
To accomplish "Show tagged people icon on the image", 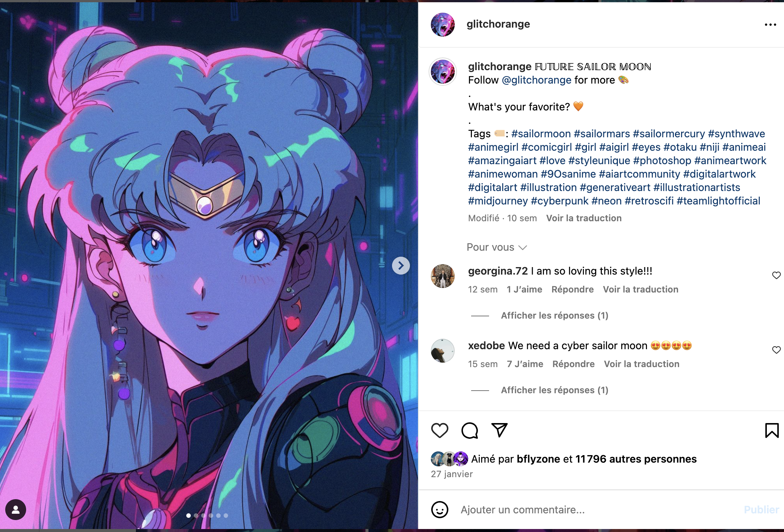I will pyautogui.click(x=16, y=510).
